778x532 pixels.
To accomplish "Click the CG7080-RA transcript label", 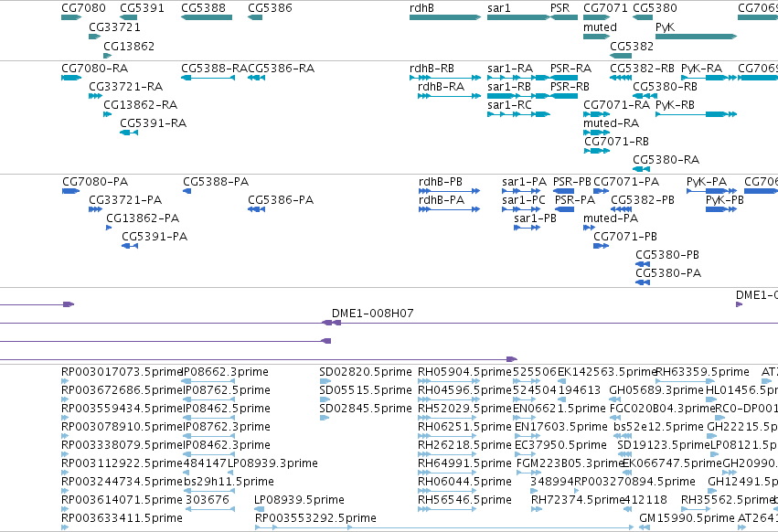I will [95, 69].
